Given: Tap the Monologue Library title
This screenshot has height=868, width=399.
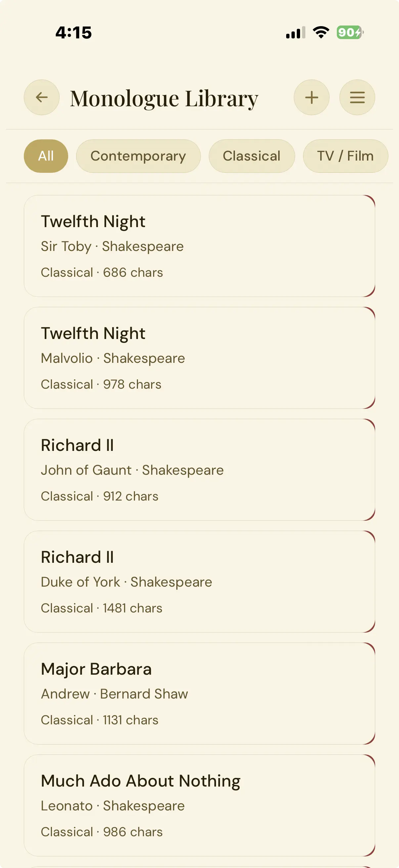Looking at the screenshot, I should (x=164, y=98).
